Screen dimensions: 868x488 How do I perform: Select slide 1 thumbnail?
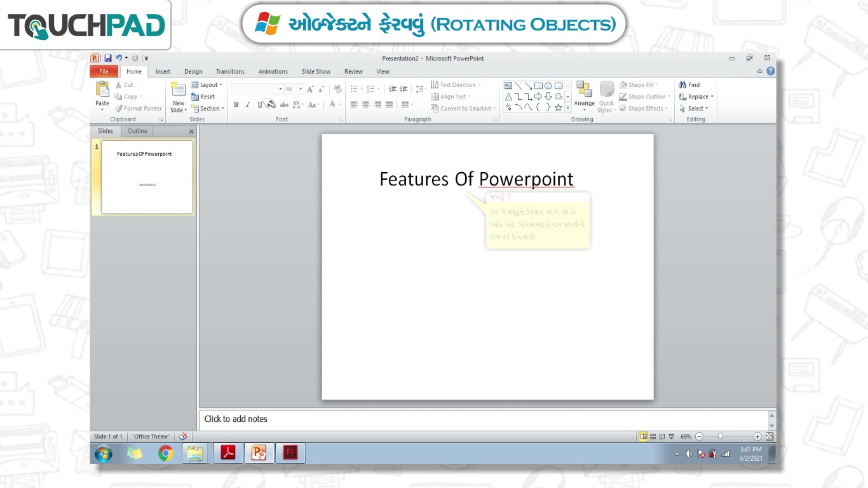[147, 177]
